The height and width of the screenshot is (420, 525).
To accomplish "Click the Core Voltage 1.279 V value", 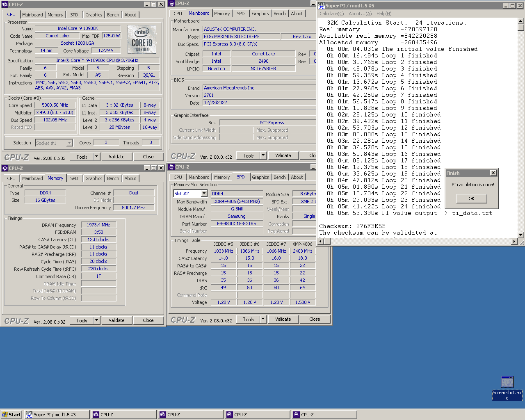I will point(105,50).
